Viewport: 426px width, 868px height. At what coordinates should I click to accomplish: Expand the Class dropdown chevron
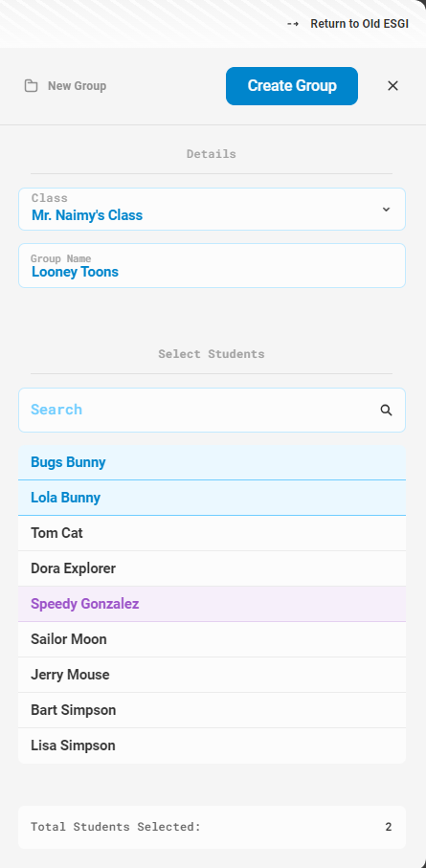click(386, 210)
